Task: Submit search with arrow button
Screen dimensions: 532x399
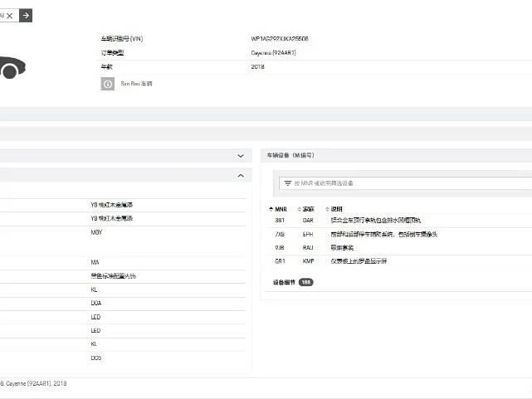Action: [x=26, y=15]
